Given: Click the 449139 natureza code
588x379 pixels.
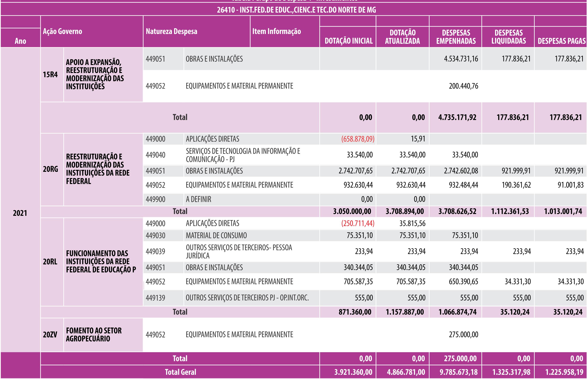Looking at the screenshot, I should (155, 298).
